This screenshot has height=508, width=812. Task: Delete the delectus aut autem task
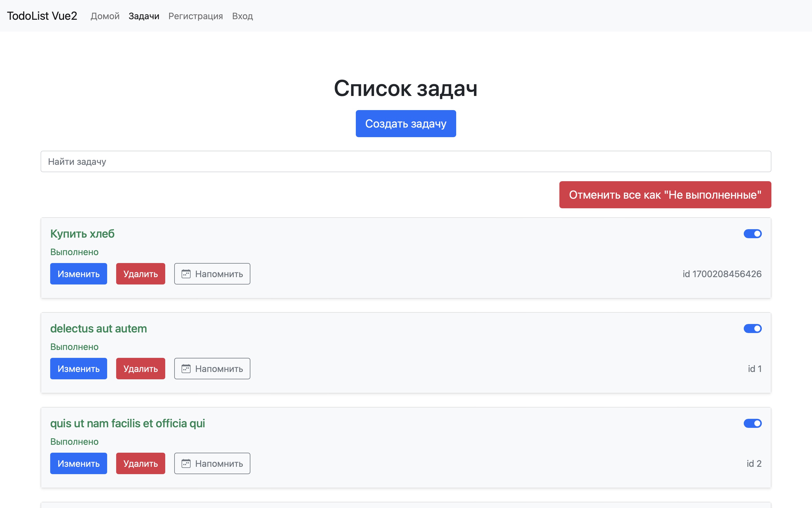coord(141,369)
